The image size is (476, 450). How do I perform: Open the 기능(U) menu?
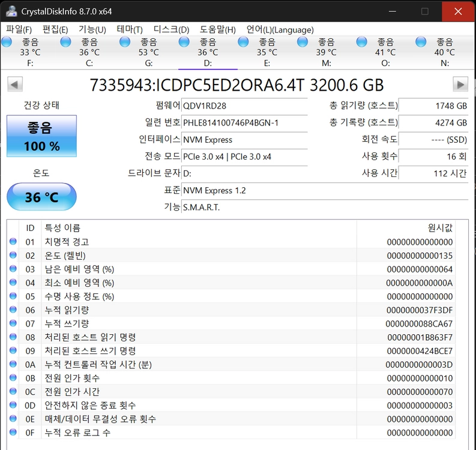(92, 29)
